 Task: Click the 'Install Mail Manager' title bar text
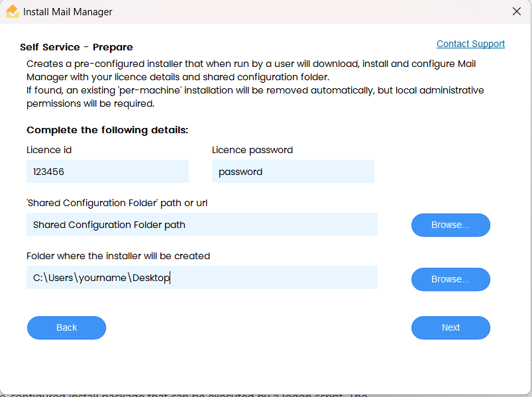pos(68,12)
